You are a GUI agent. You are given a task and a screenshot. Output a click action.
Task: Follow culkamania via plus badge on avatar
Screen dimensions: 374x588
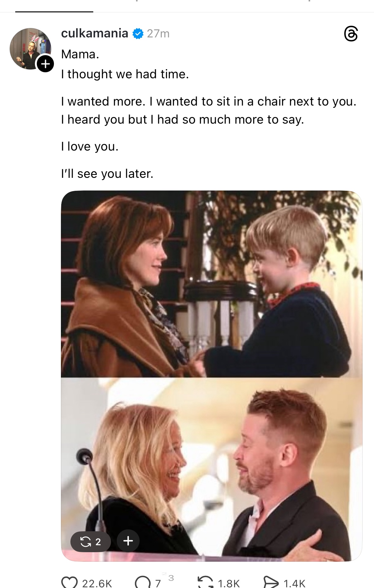click(x=45, y=64)
